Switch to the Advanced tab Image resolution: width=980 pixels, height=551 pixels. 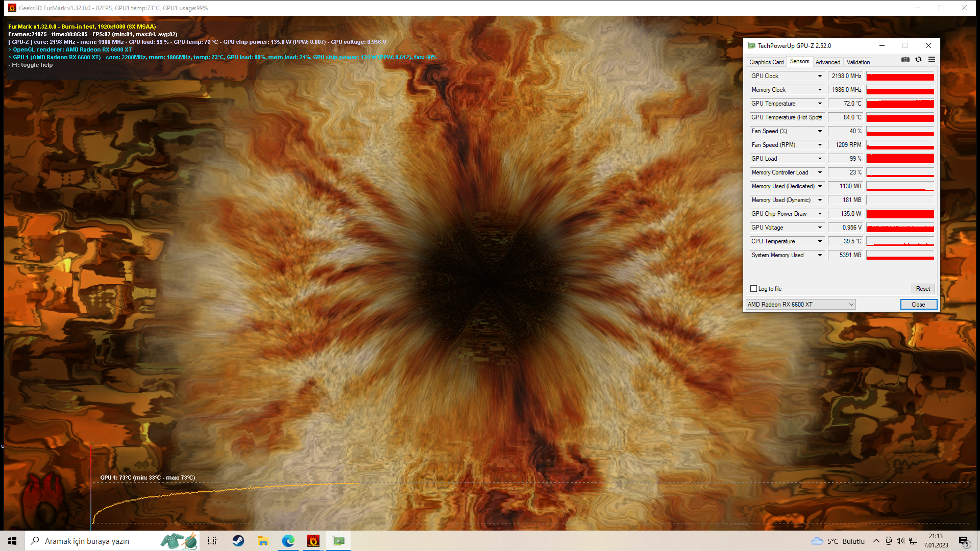[827, 62]
